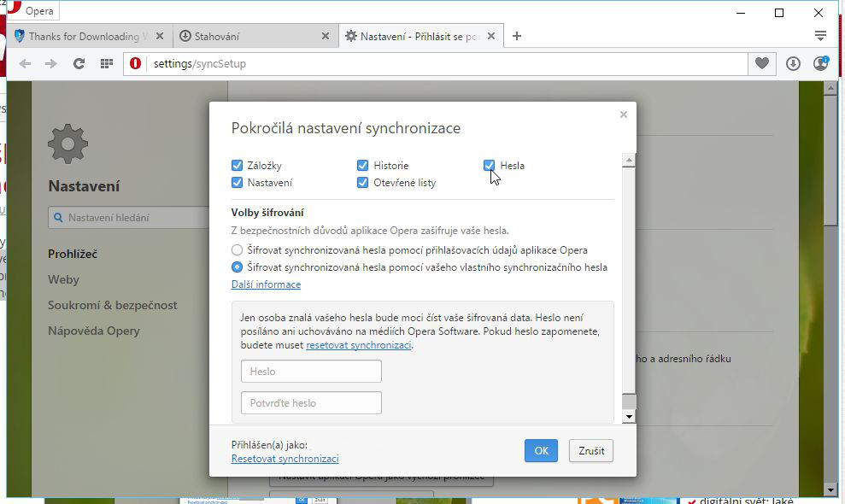Add page to bookmarks with heart icon
The width and height of the screenshot is (845, 504).
pyautogui.click(x=762, y=63)
